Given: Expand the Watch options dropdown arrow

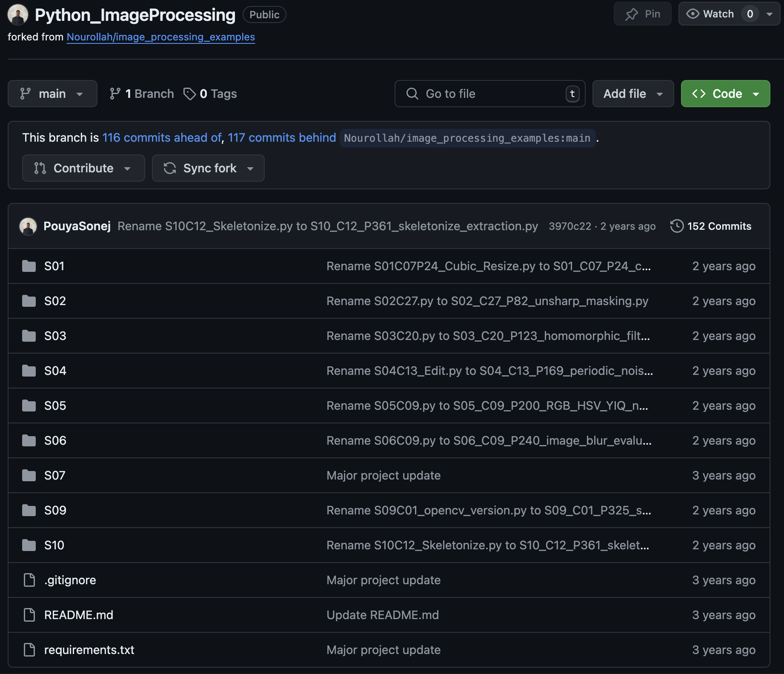Looking at the screenshot, I should click(x=770, y=14).
